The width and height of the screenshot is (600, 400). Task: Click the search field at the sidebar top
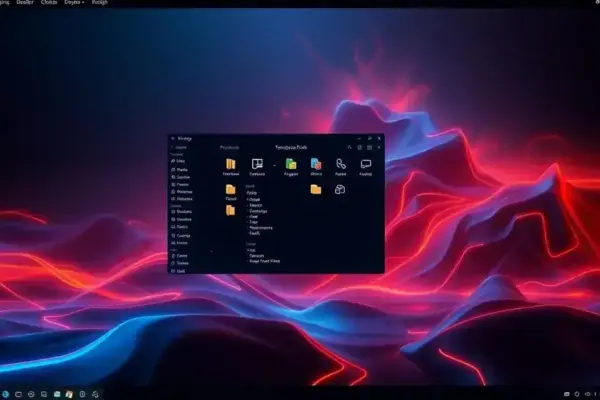click(x=181, y=147)
